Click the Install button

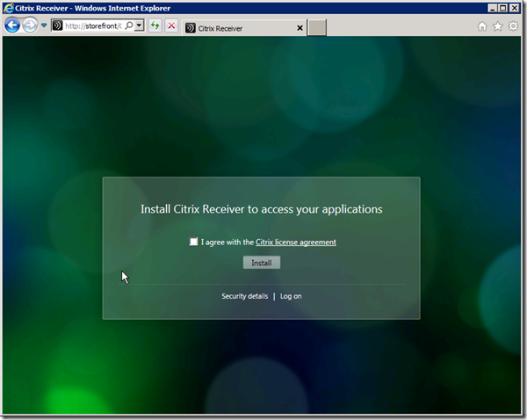(262, 263)
